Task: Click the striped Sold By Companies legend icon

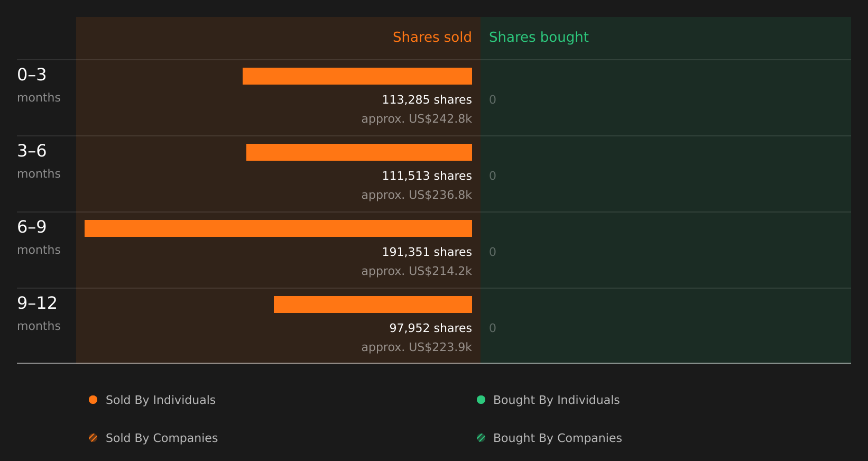Action: (93, 438)
